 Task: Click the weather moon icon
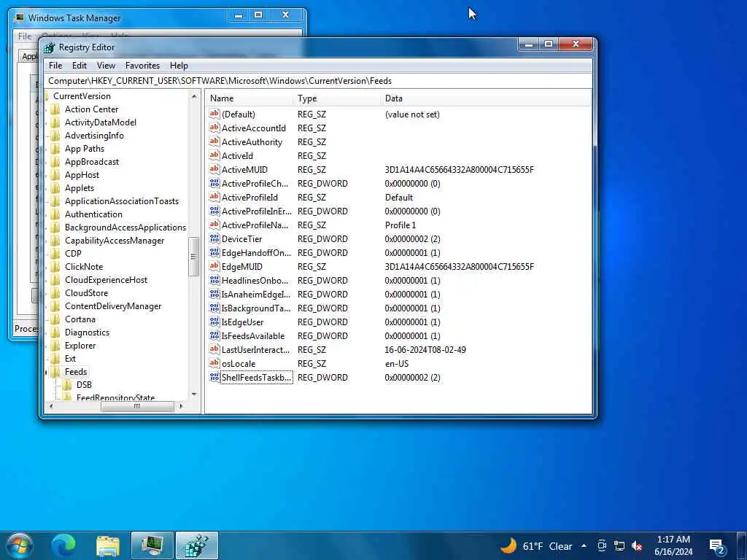click(x=508, y=545)
